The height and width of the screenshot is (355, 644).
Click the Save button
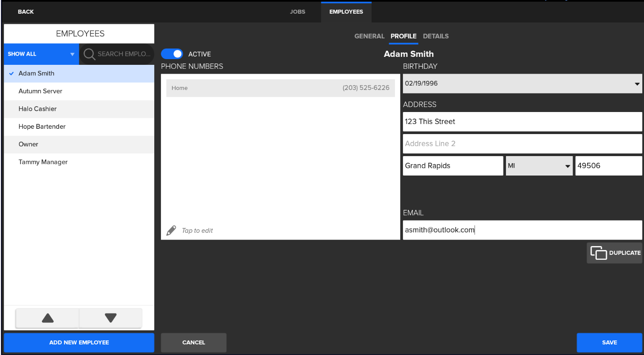tap(609, 342)
